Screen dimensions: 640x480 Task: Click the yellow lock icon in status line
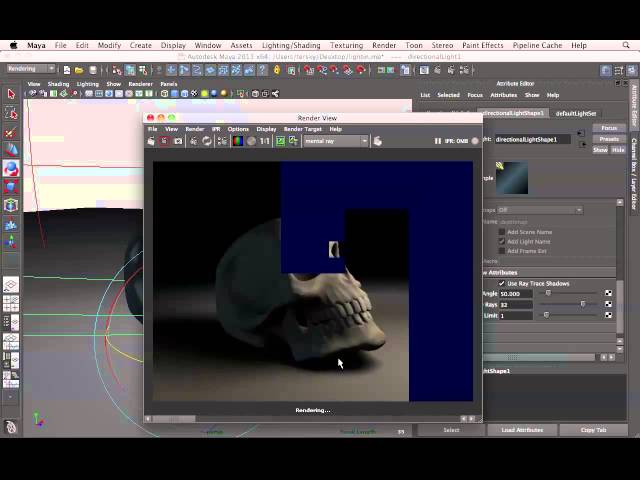coord(277,70)
